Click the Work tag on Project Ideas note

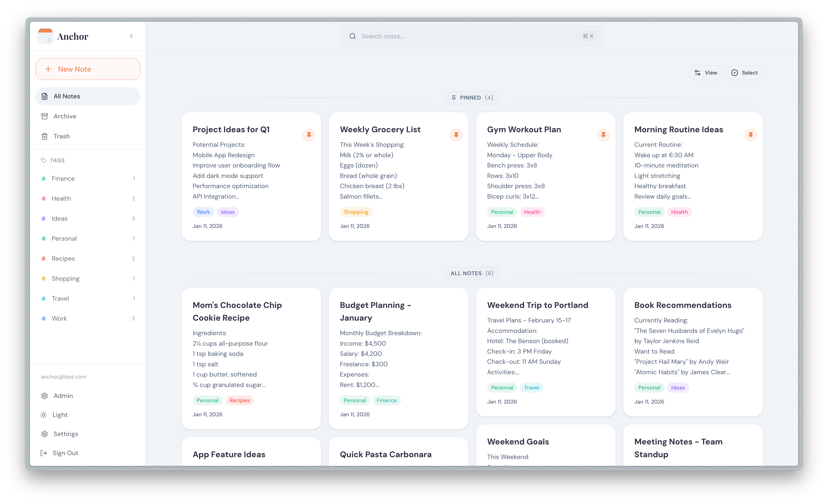[x=203, y=212]
